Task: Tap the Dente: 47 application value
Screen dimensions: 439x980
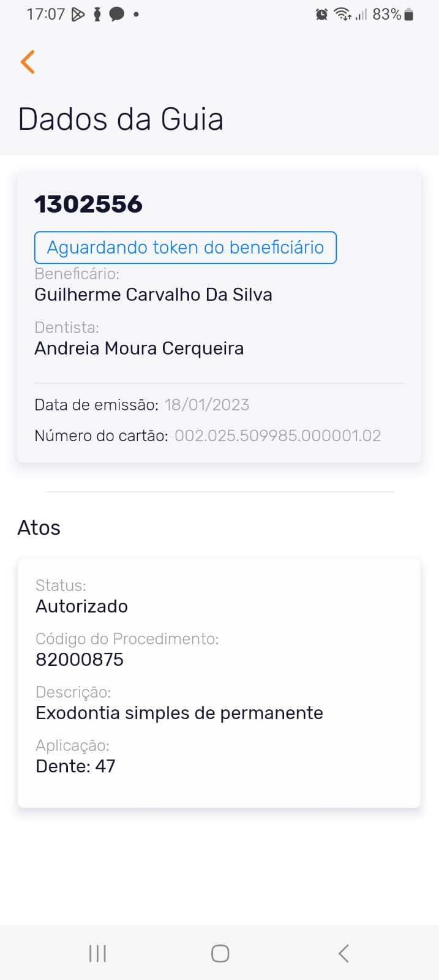Action: point(75,766)
